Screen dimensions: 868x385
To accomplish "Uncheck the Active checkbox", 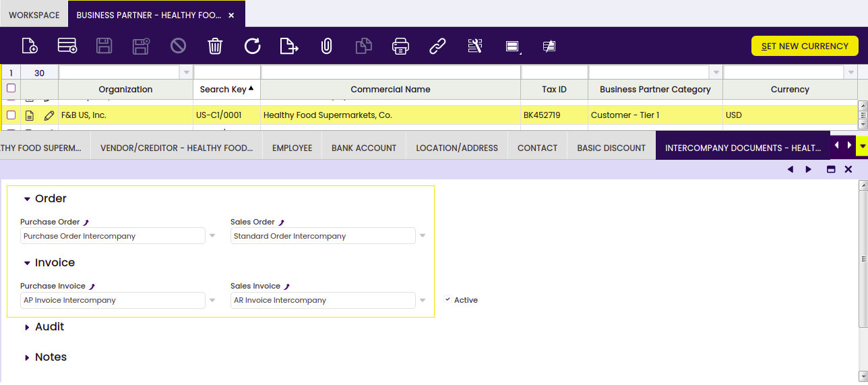I will 448,299.
